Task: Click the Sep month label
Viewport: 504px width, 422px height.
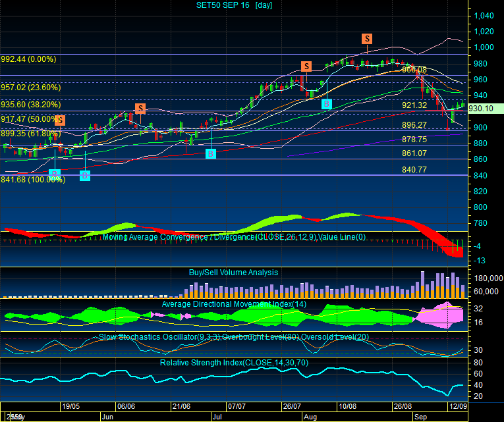Action: tap(420, 417)
